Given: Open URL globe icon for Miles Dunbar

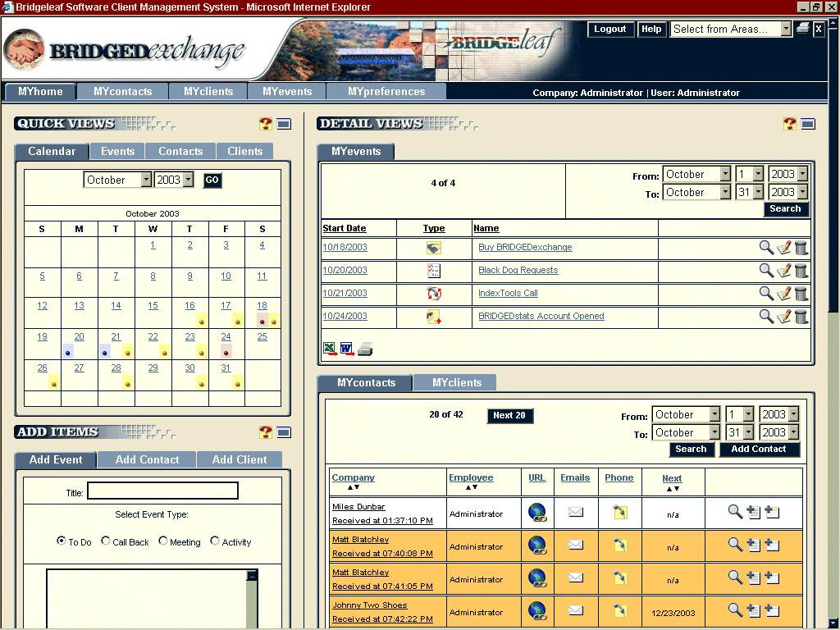Looking at the screenshot, I should click(x=537, y=513).
